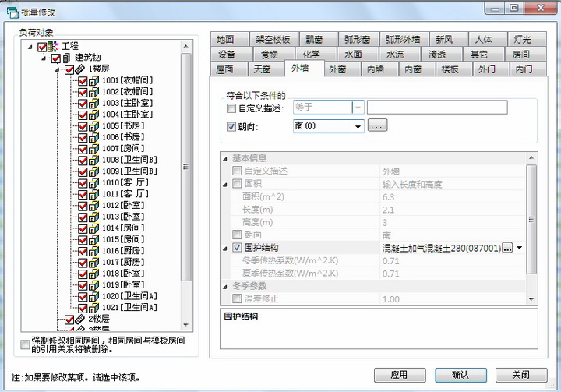This screenshot has width=561, height=392.
Task: Switch to the 房间 tab
Action: [x=525, y=54]
